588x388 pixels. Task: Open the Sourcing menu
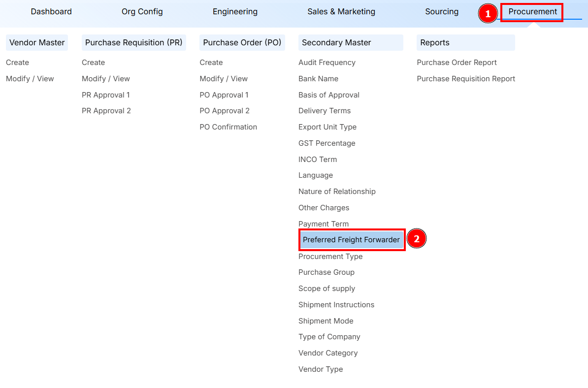tap(442, 11)
